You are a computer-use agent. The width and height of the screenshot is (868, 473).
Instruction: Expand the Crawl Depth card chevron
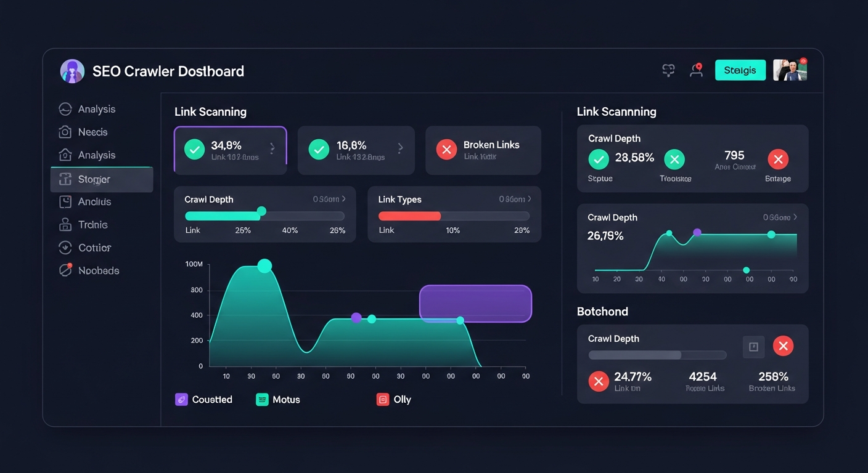point(343,199)
